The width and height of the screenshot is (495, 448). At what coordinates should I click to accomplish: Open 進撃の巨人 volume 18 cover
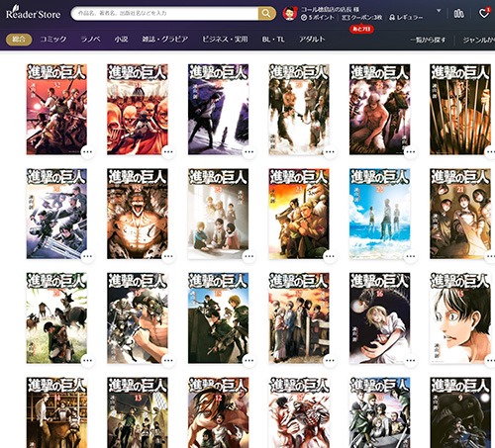[x=218, y=318]
